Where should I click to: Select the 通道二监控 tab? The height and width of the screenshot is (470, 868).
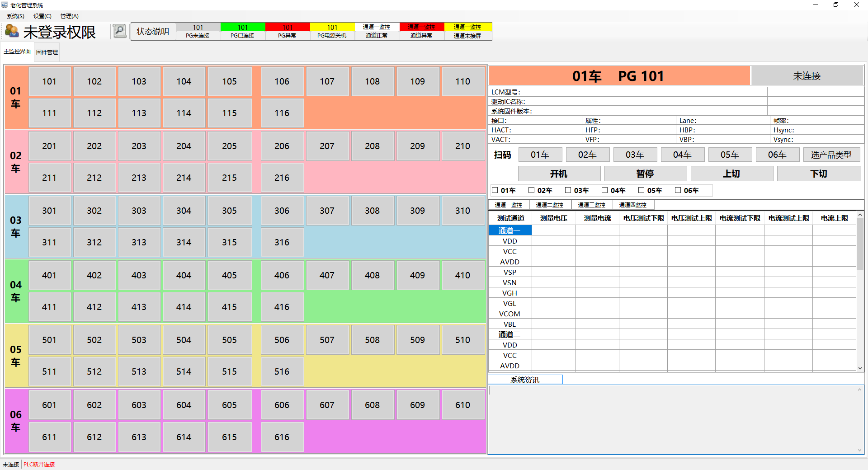(x=550, y=205)
